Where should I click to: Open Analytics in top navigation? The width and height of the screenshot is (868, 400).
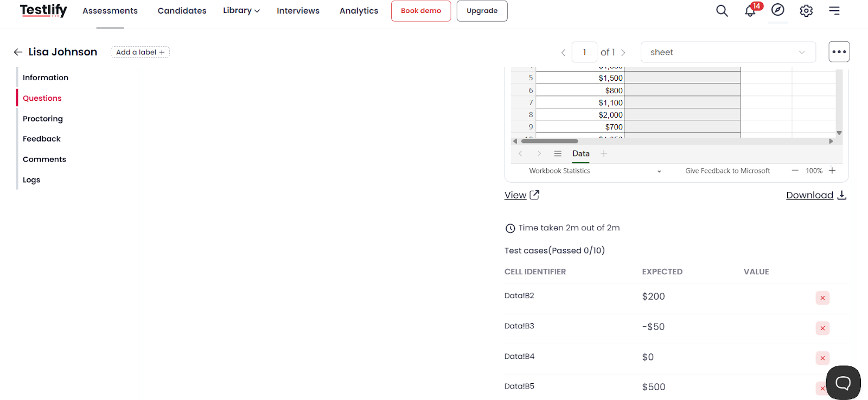tap(359, 11)
